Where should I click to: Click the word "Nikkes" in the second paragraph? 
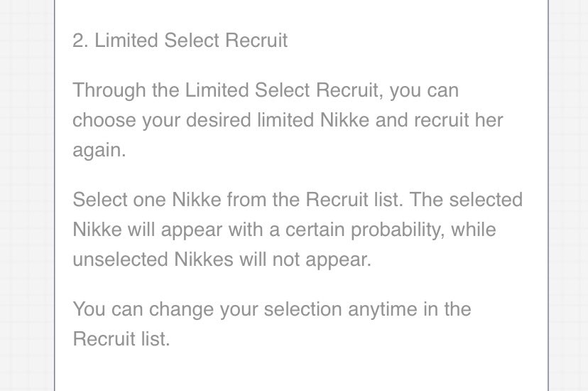click(x=204, y=259)
